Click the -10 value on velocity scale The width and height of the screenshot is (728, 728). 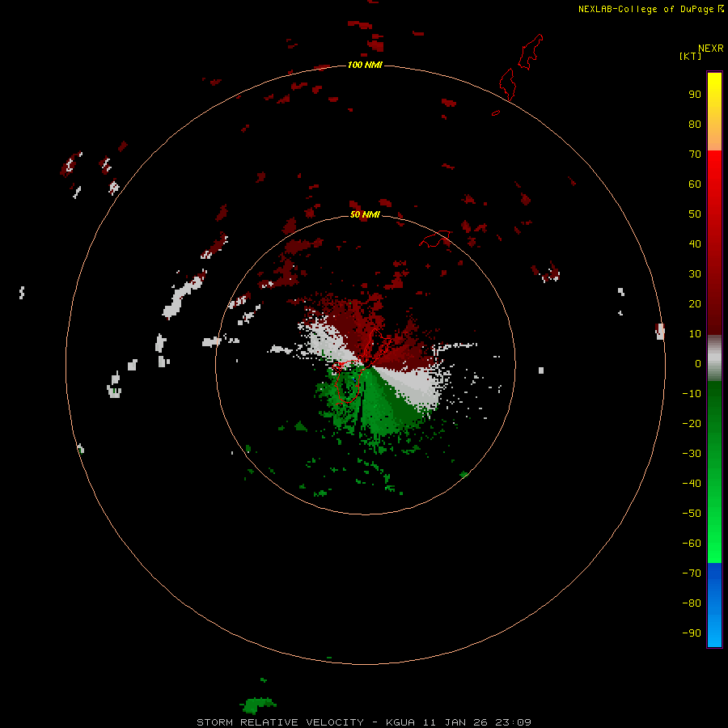click(x=692, y=394)
